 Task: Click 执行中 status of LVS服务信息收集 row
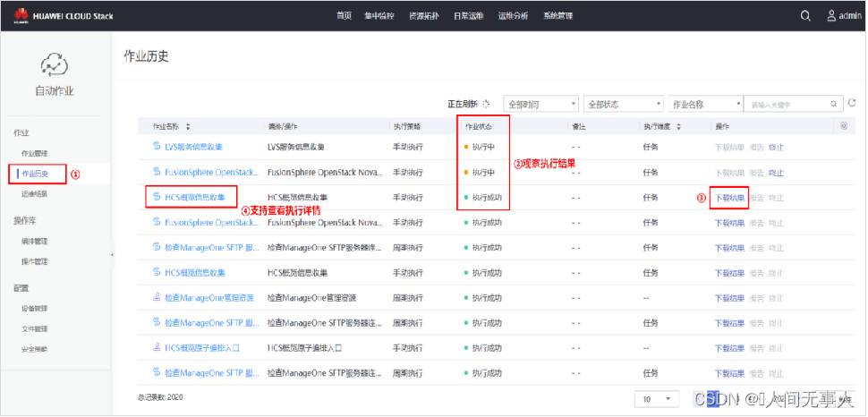point(482,148)
